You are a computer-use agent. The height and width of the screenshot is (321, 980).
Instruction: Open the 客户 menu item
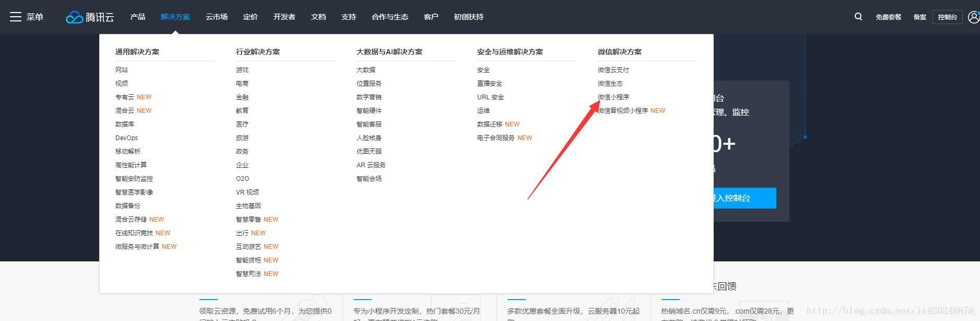click(x=431, y=17)
